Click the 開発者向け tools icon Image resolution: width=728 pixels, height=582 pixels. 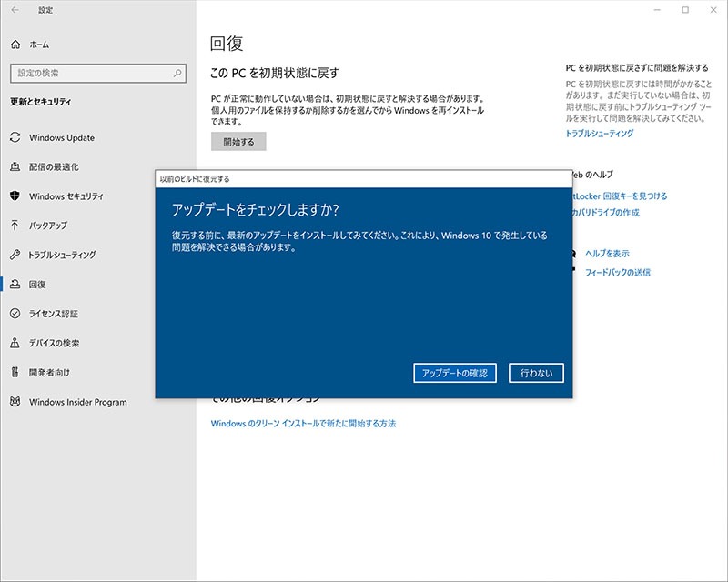[15, 372]
